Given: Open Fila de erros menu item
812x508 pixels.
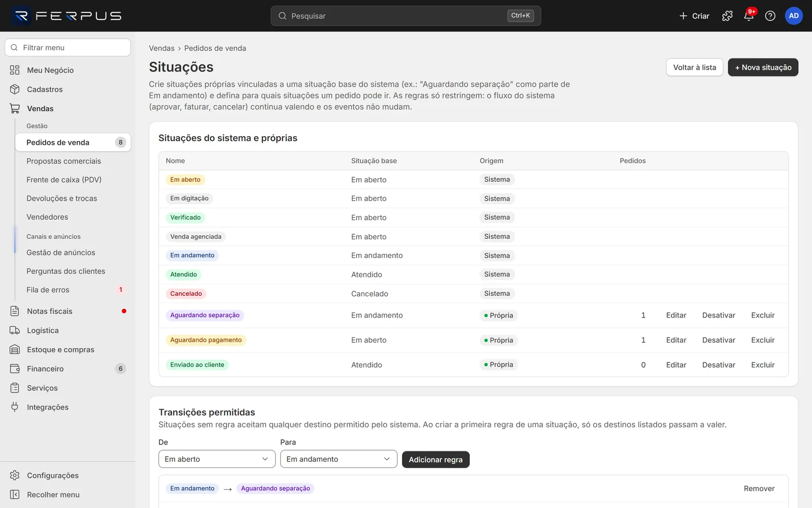Looking at the screenshot, I should pos(48,290).
